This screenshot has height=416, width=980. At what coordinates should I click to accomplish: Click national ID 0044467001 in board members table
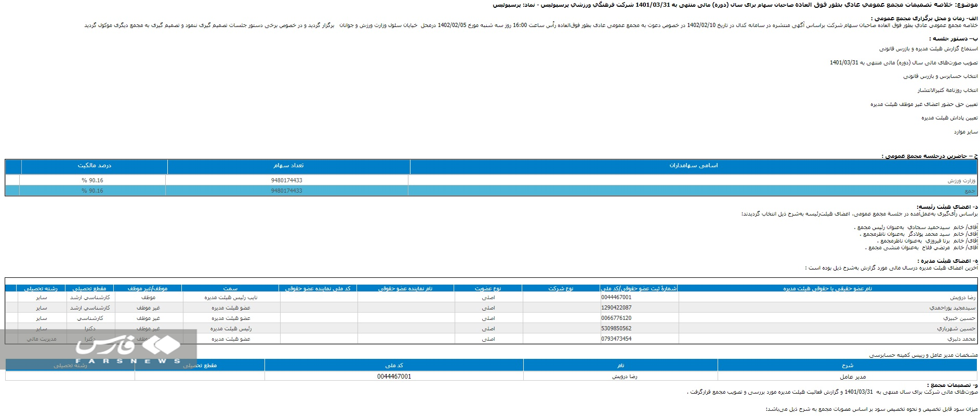[x=616, y=298]
